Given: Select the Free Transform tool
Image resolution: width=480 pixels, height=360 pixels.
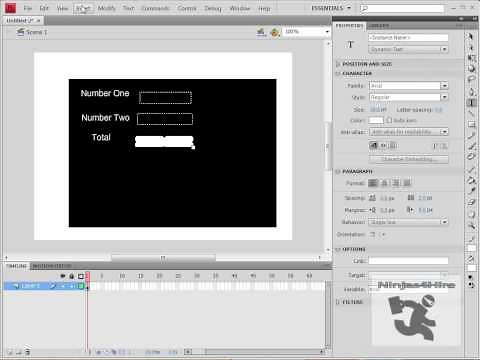Looking at the screenshot, I should pos(471,58).
